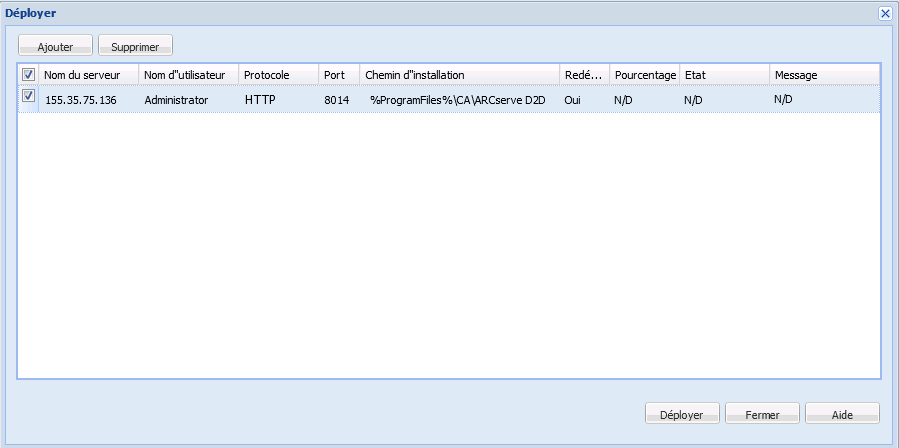The width and height of the screenshot is (899, 448).
Task: Click the Administrator user name cell
Action: point(176,100)
